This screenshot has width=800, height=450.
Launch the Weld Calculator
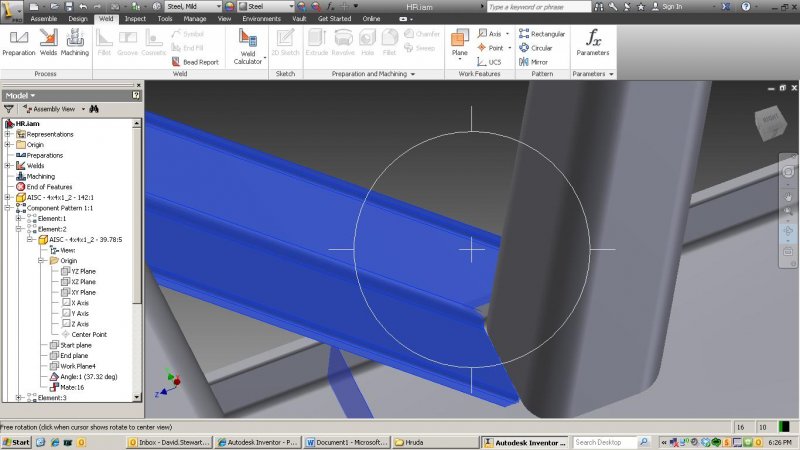pos(247,47)
